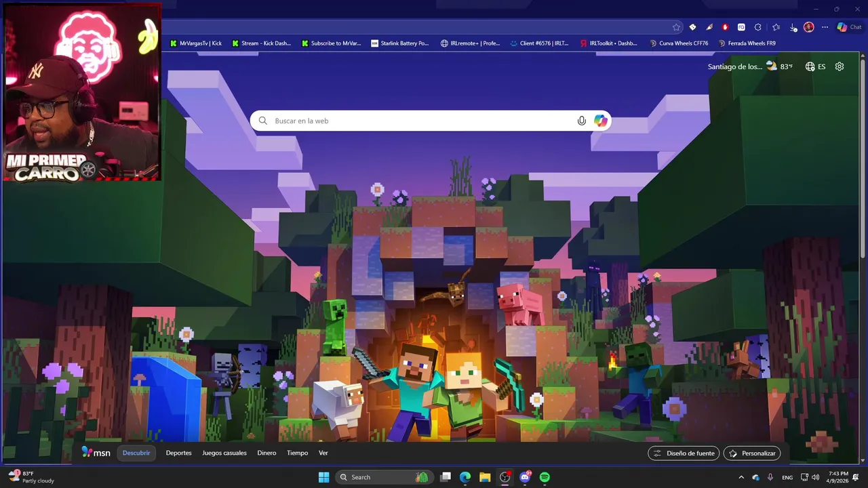Open Personalizar button
This screenshot has width=868, height=488.
tap(752, 453)
